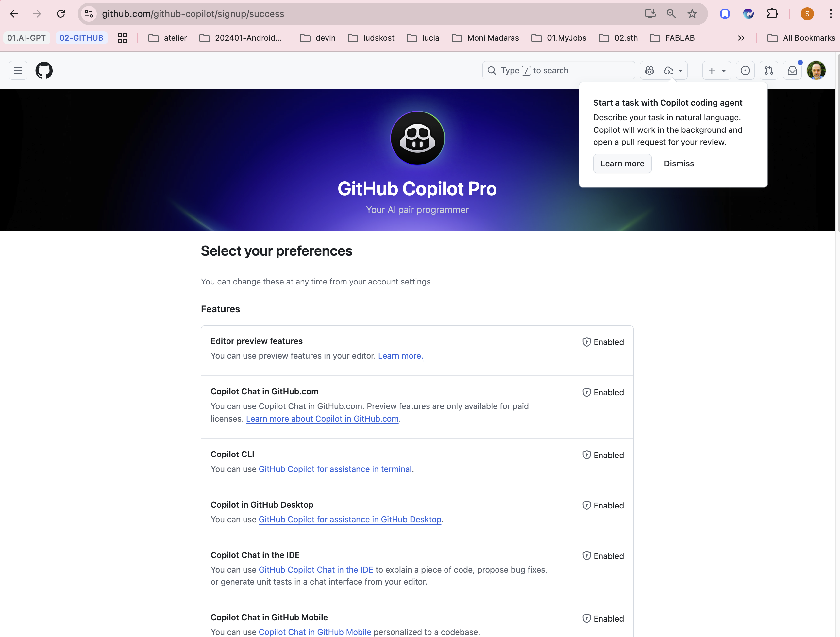
Task: Open Copilot chat icon in header
Action: tap(649, 71)
